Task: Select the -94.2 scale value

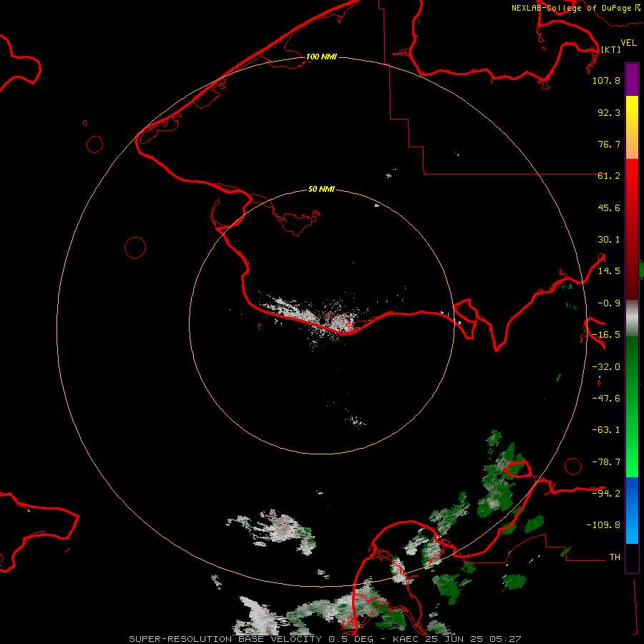Action: tap(606, 493)
